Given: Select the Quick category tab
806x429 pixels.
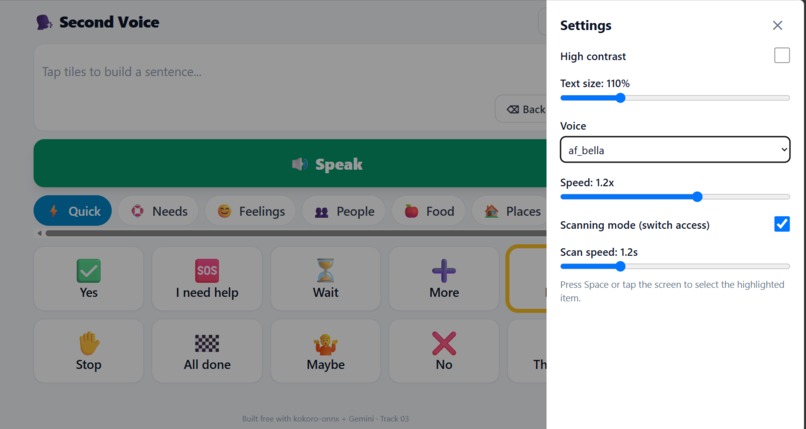Looking at the screenshot, I should point(72,211).
